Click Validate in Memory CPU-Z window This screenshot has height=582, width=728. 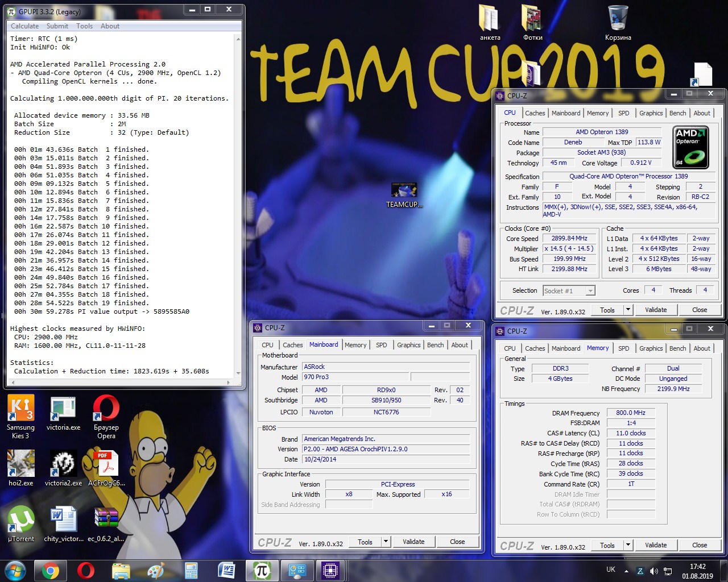(x=656, y=545)
